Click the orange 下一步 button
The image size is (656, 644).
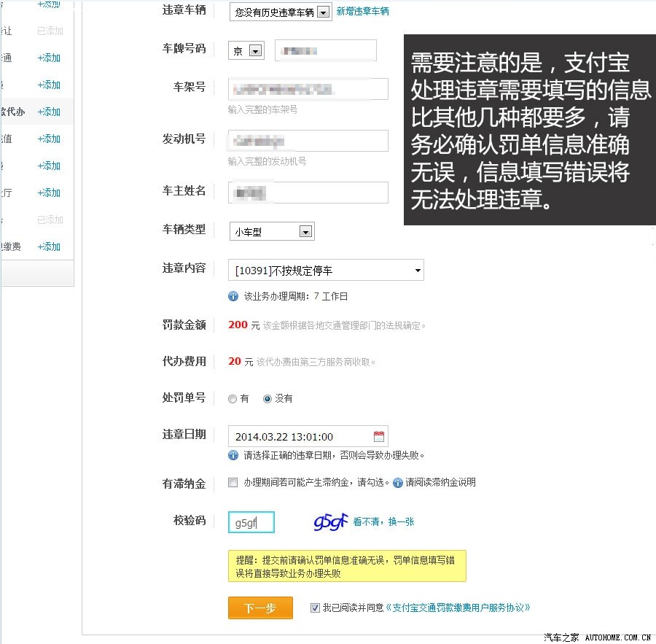point(260,608)
